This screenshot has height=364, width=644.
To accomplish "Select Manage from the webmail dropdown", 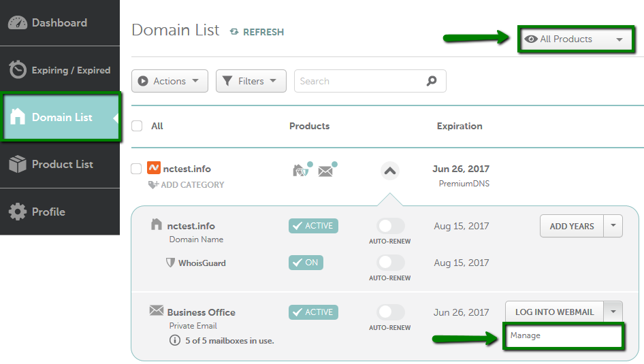I will click(x=564, y=335).
